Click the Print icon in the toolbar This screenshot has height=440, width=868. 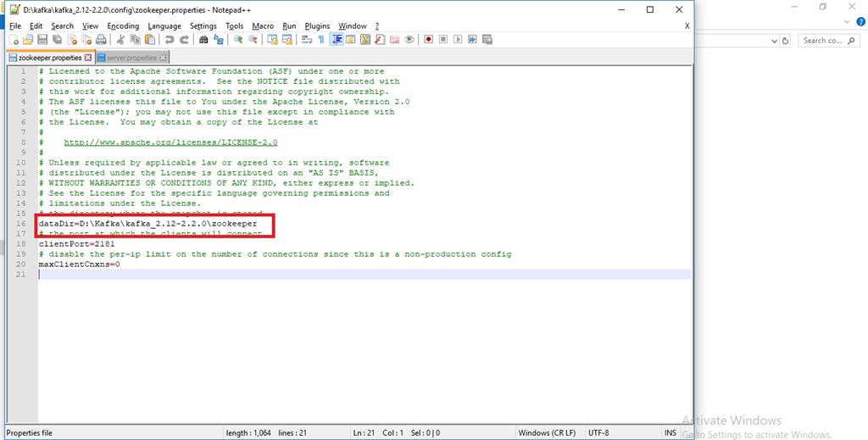101,40
